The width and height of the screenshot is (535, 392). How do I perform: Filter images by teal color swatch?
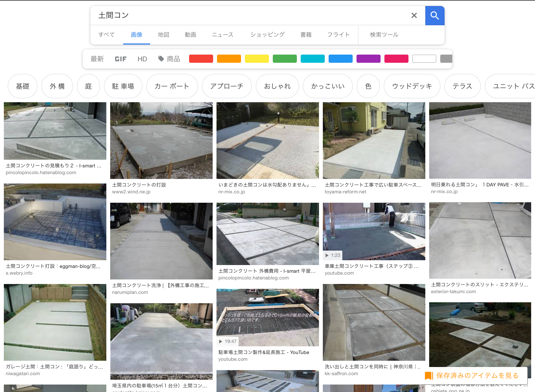(313, 59)
